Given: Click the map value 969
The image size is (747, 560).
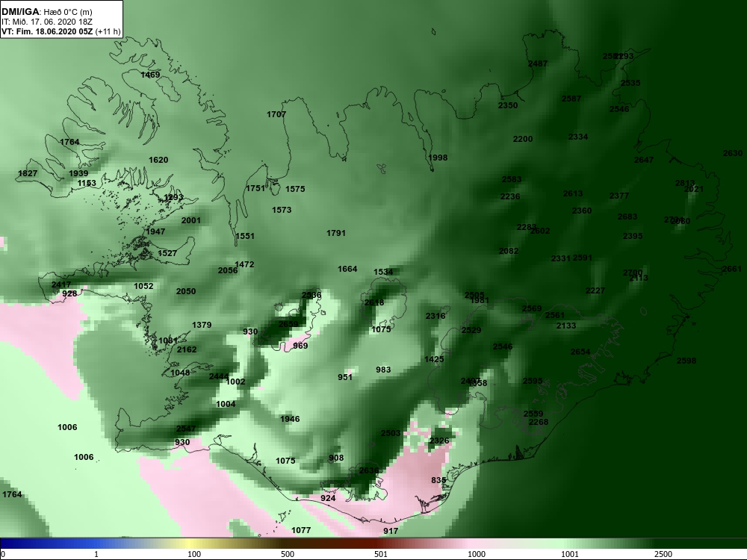Looking at the screenshot, I should [300, 346].
